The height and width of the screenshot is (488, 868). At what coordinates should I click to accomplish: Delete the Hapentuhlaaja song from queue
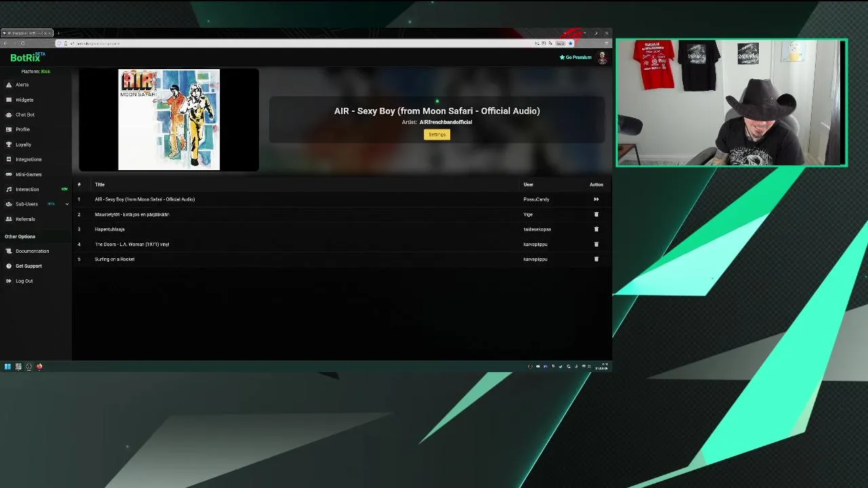(x=596, y=229)
